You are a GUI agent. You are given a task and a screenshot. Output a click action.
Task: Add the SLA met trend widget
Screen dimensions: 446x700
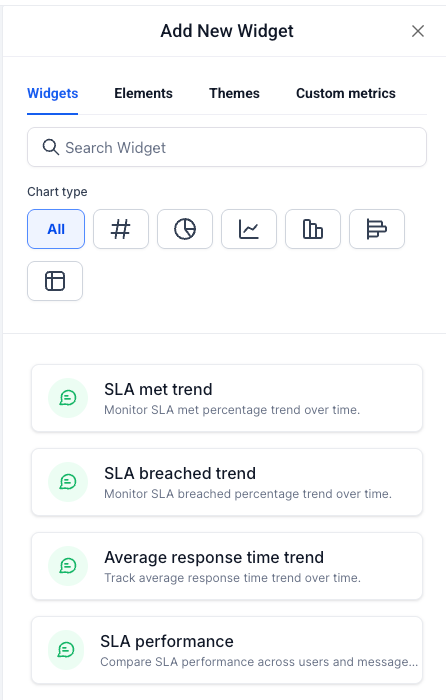[227, 398]
